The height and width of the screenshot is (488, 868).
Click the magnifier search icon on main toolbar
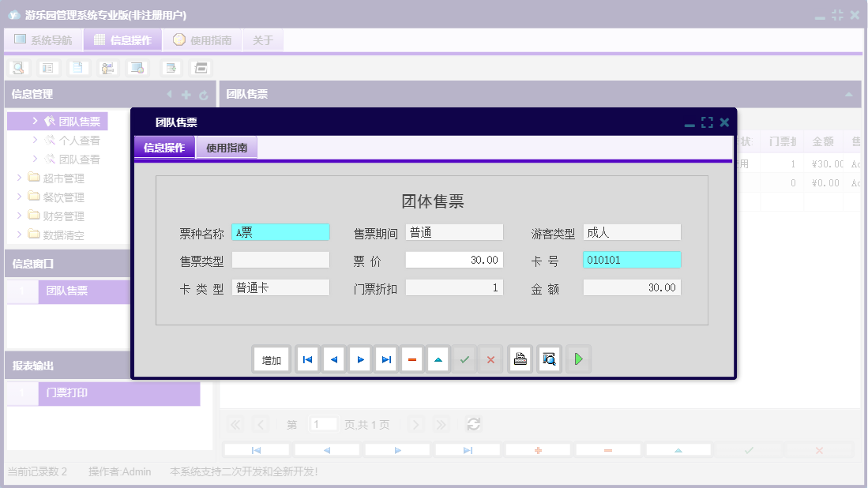pos(17,68)
